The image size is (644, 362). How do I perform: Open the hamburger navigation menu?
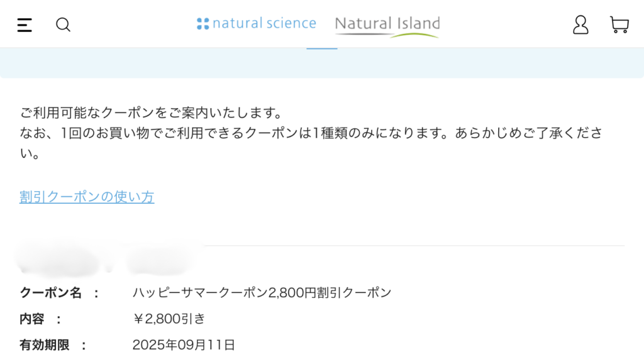tap(25, 25)
